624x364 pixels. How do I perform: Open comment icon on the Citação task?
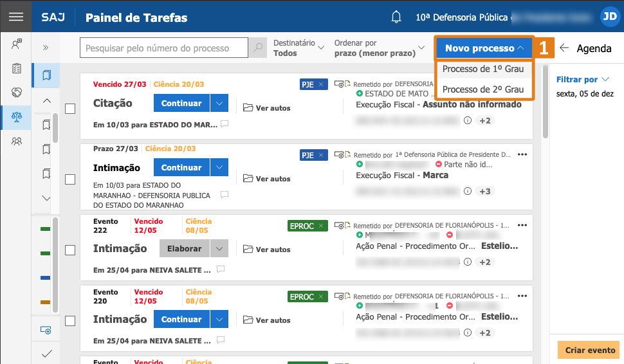coord(225,123)
